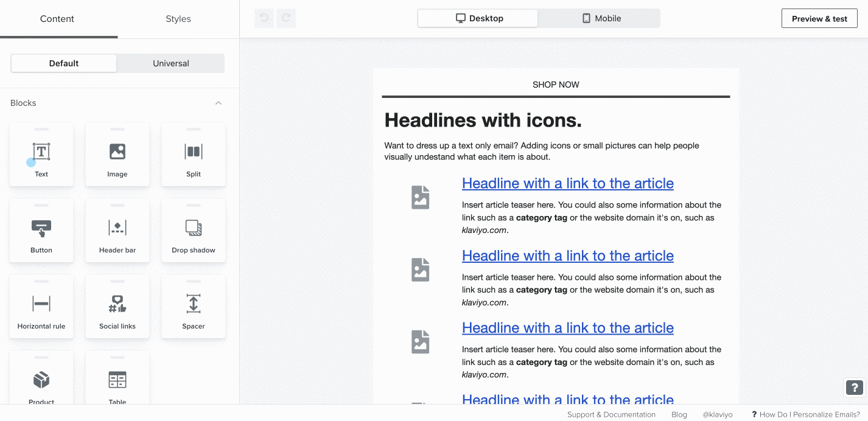Click the SHOP NOW header link
Screen dimensions: 868x421
[x=556, y=85]
